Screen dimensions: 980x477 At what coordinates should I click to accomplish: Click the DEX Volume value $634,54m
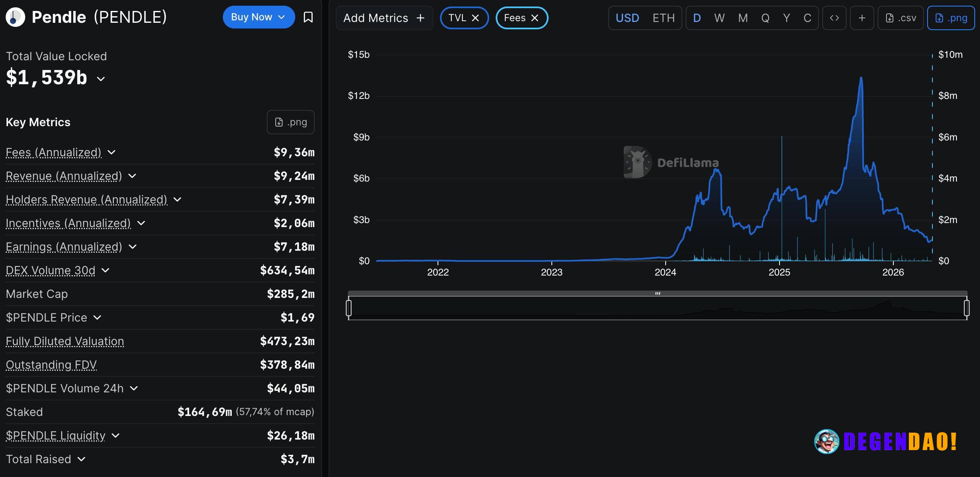point(287,270)
